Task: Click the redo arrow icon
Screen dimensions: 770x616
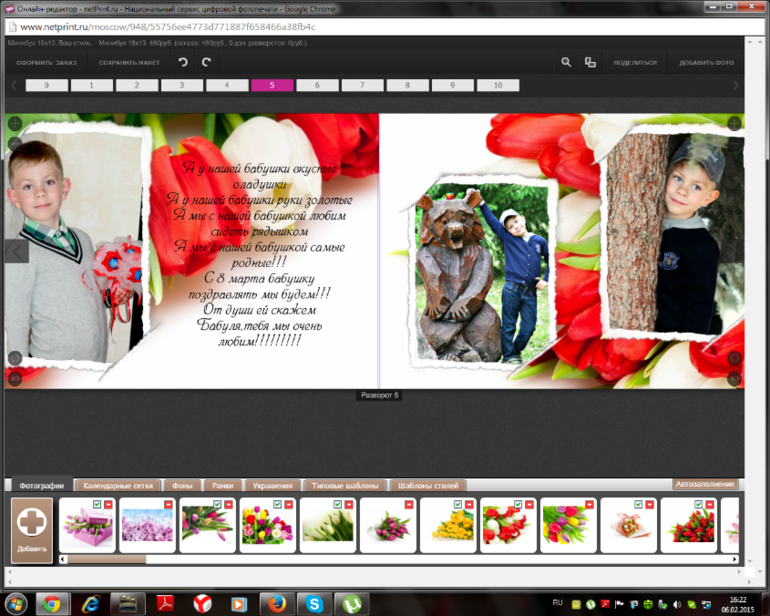Action: click(x=207, y=62)
